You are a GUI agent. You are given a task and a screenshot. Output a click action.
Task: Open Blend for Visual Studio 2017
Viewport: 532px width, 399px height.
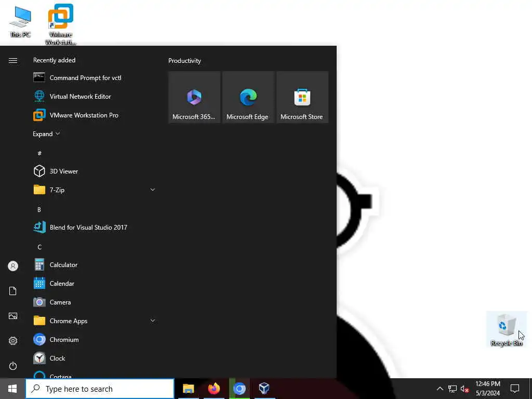click(95, 227)
